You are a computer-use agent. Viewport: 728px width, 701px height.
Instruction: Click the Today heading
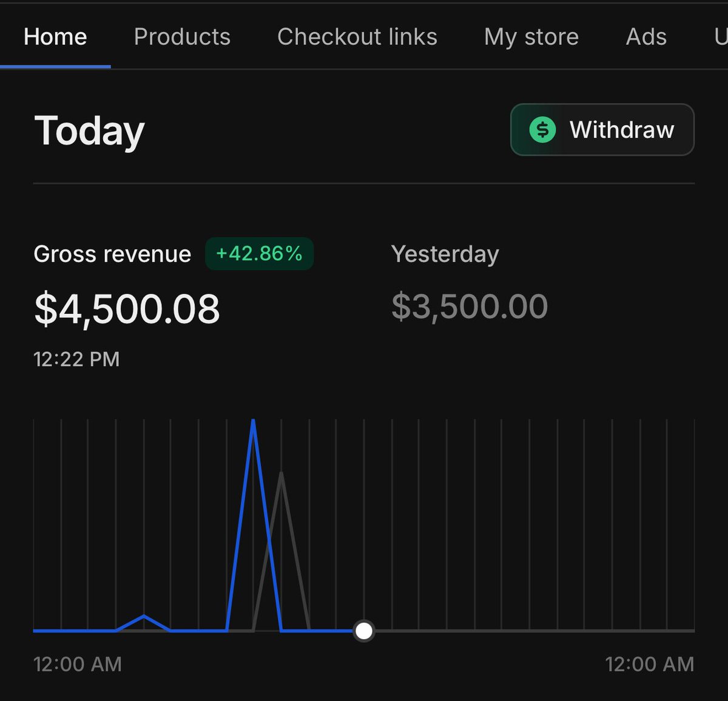point(90,130)
